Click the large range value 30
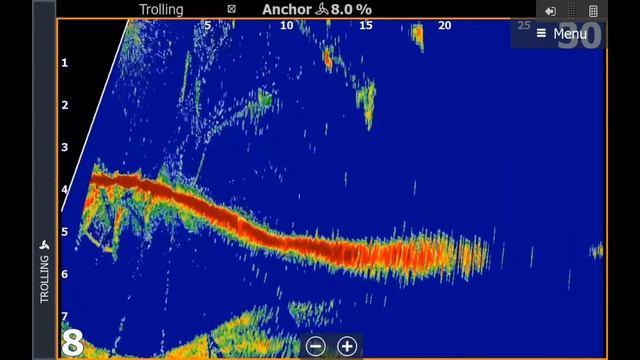 tap(580, 36)
